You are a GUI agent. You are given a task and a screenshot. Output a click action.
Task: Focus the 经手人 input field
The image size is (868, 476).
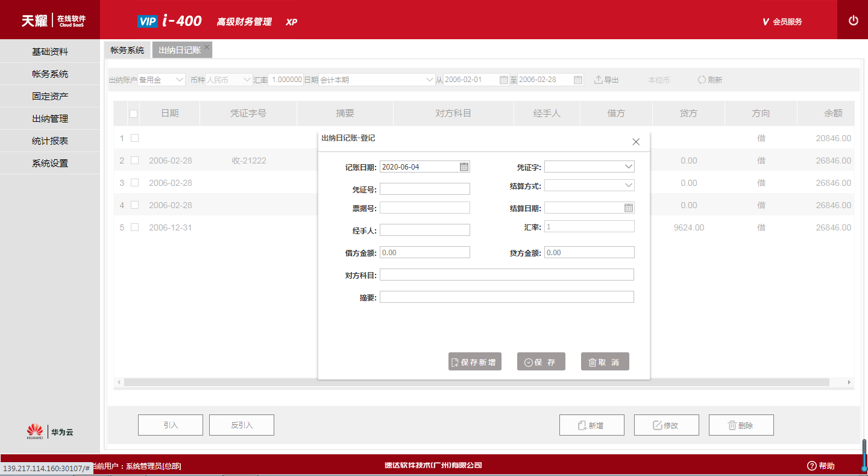click(425, 230)
